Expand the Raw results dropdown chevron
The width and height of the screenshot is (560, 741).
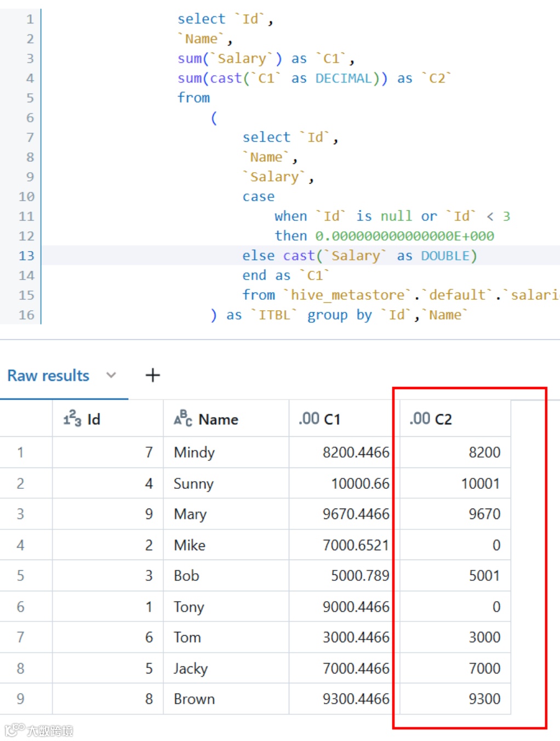(x=111, y=375)
